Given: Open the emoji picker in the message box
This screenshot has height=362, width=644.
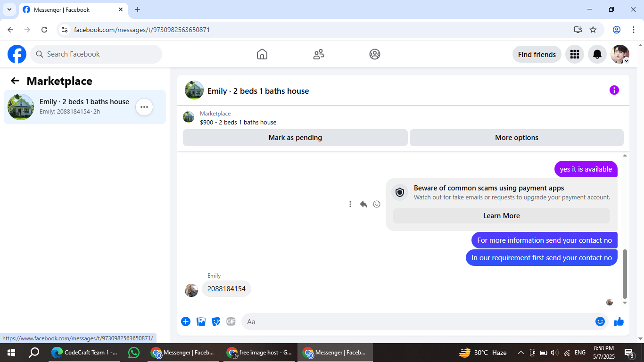Looking at the screenshot, I should click(x=600, y=321).
